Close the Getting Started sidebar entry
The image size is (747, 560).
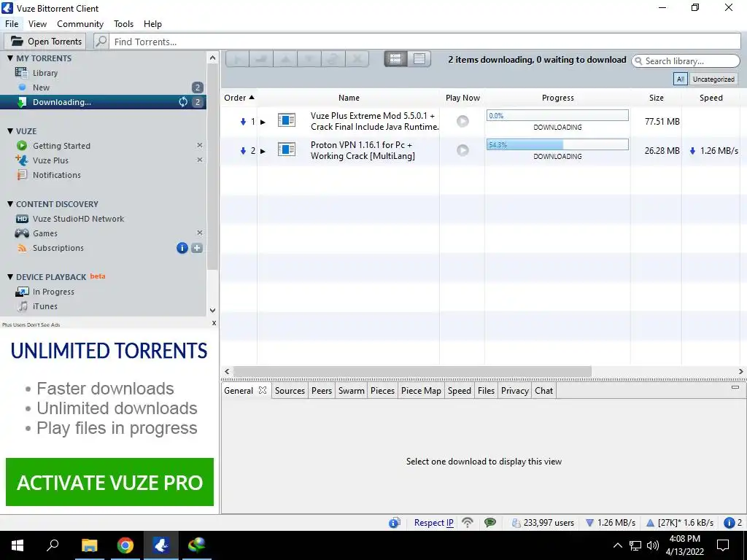coord(200,145)
